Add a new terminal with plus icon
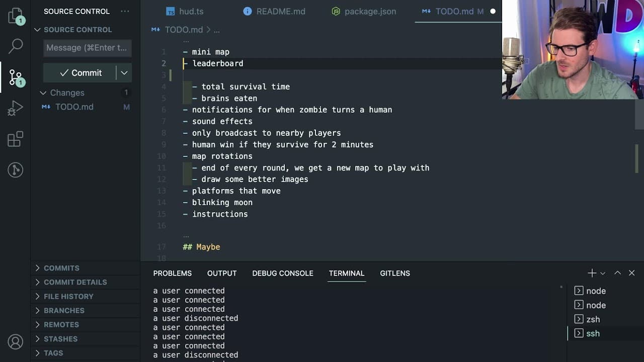644x362 pixels. 592,273
